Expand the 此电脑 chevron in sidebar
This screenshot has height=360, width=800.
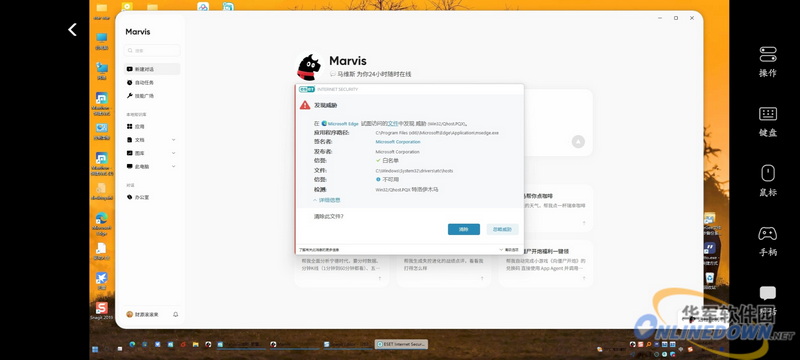173,166
